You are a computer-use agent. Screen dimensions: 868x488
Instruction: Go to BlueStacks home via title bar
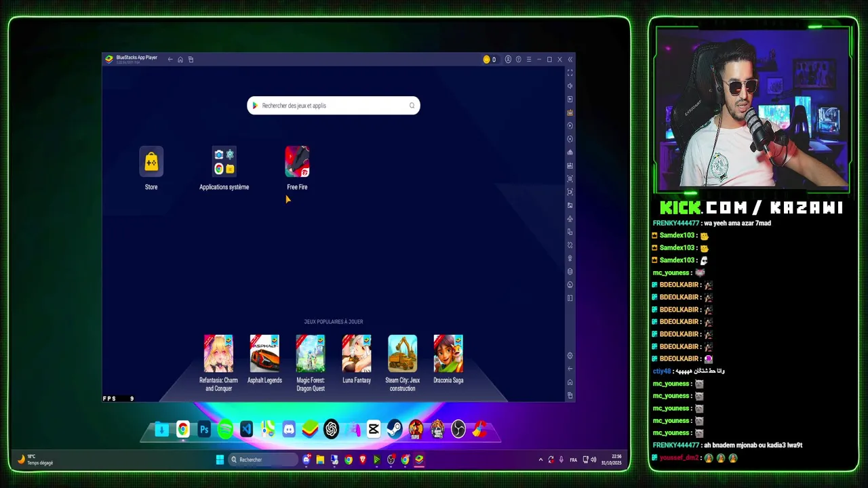[180, 60]
